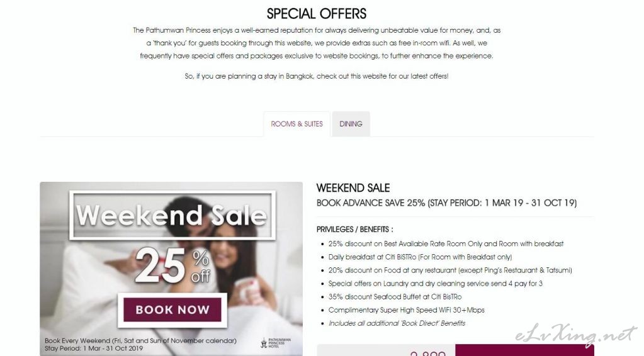Click the Pathumwan Princess Hotel logo on banner
644x356 pixels.
click(x=276, y=343)
